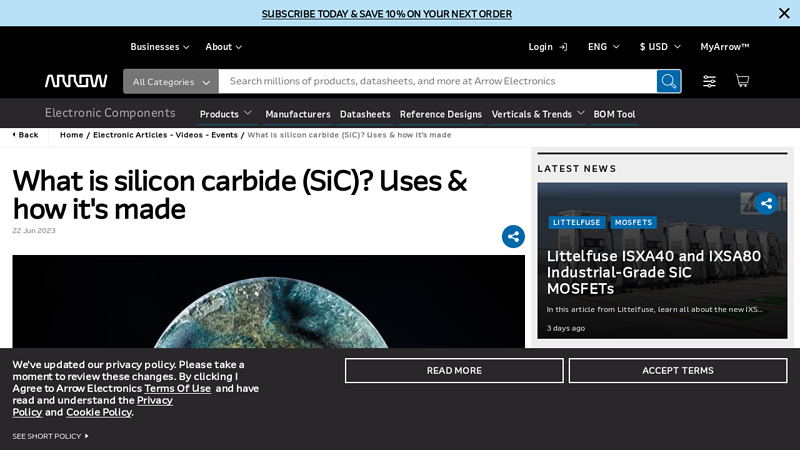The height and width of the screenshot is (450, 800).
Task: Click the LATEST NEWS heading
Action: click(x=577, y=168)
